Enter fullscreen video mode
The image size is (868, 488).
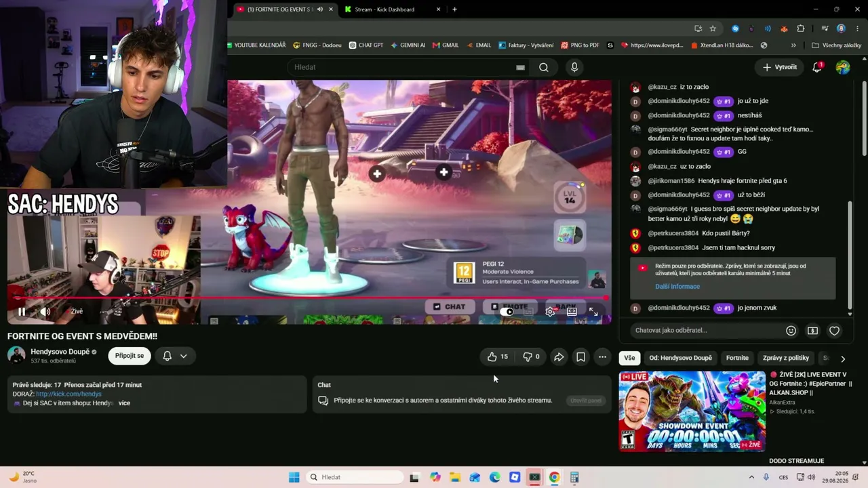point(593,312)
